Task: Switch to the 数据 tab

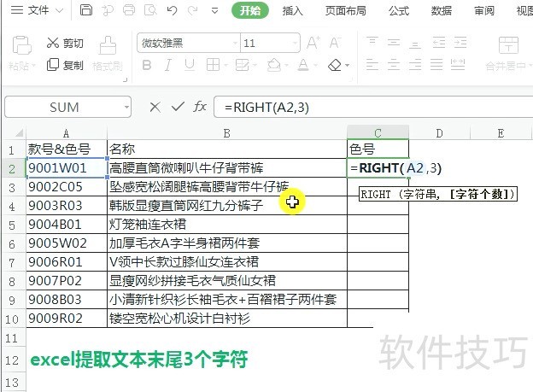Action: [x=442, y=11]
